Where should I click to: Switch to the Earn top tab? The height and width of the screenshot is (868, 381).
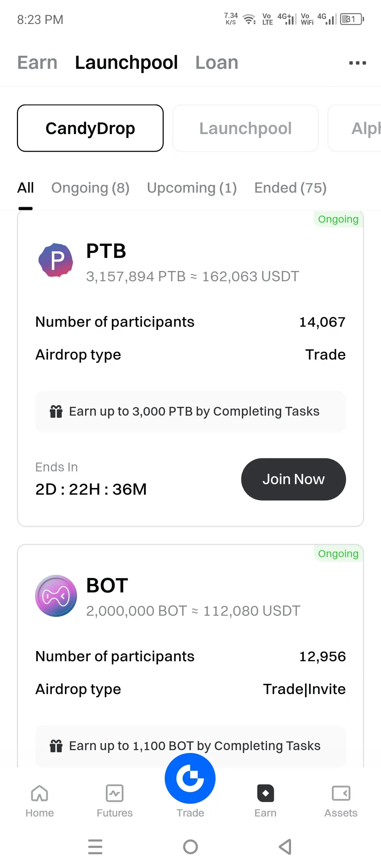37,63
